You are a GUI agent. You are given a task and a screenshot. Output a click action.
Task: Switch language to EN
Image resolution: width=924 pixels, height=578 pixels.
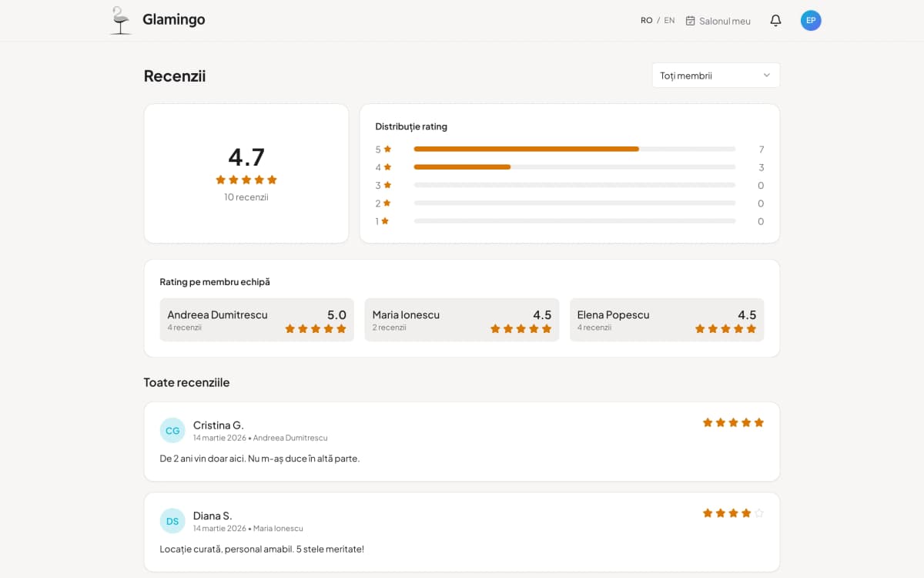coord(669,21)
